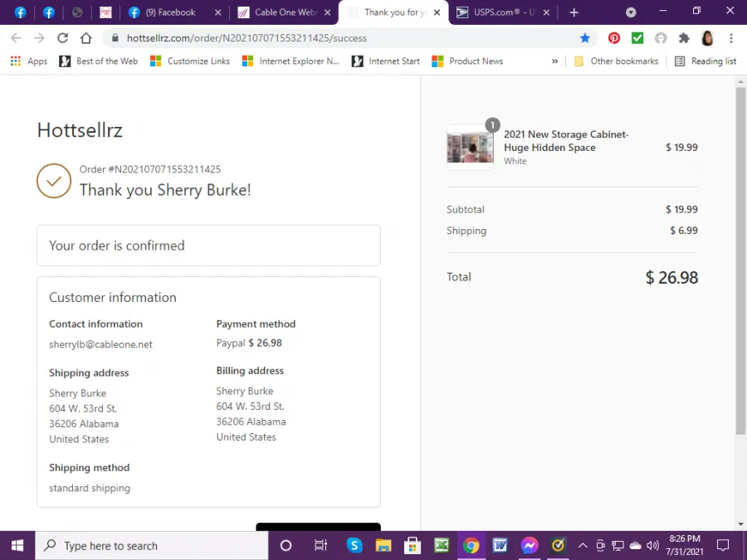Image resolution: width=747 pixels, height=560 pixels.
Task: Open the Windows Start menu
Action: [17, 546]
